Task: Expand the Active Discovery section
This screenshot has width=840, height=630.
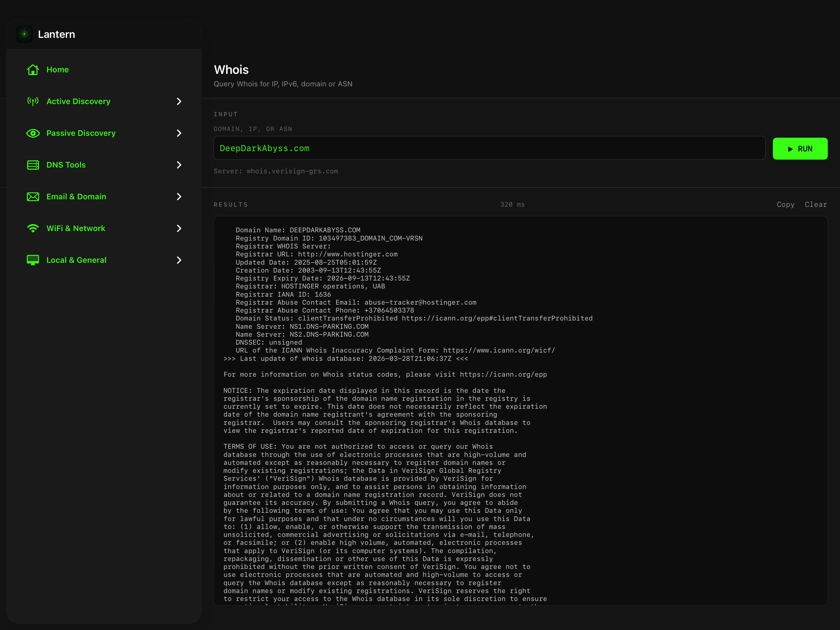Action: click(179, 101)
